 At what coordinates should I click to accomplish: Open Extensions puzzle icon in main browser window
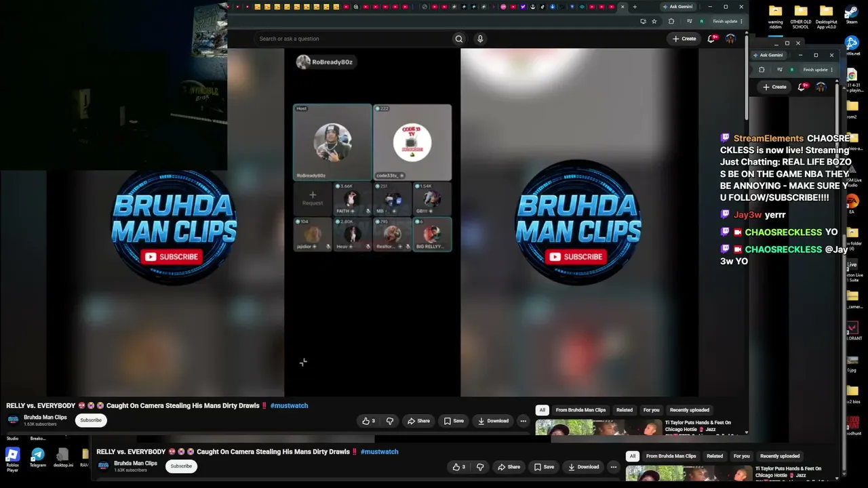[x=671, y=21]
